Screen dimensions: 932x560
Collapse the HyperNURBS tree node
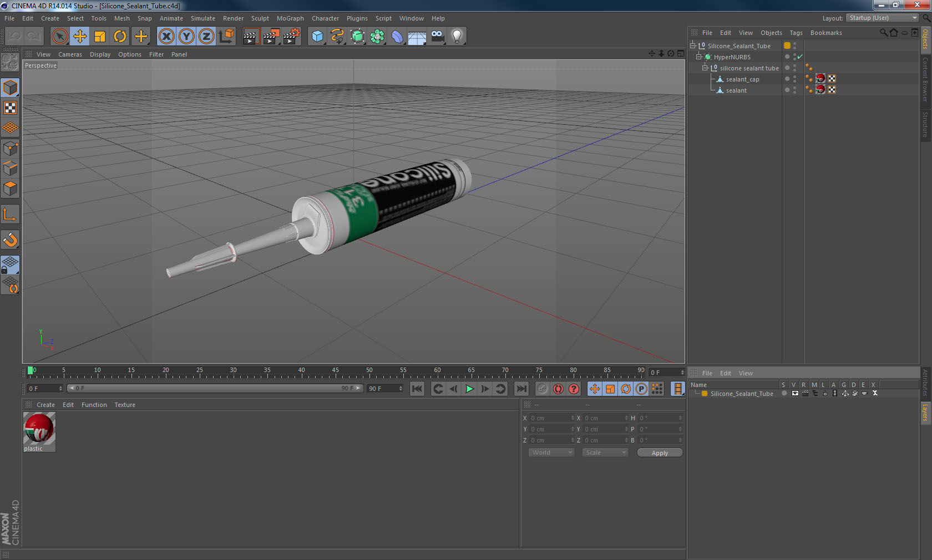tap(699, 57)
